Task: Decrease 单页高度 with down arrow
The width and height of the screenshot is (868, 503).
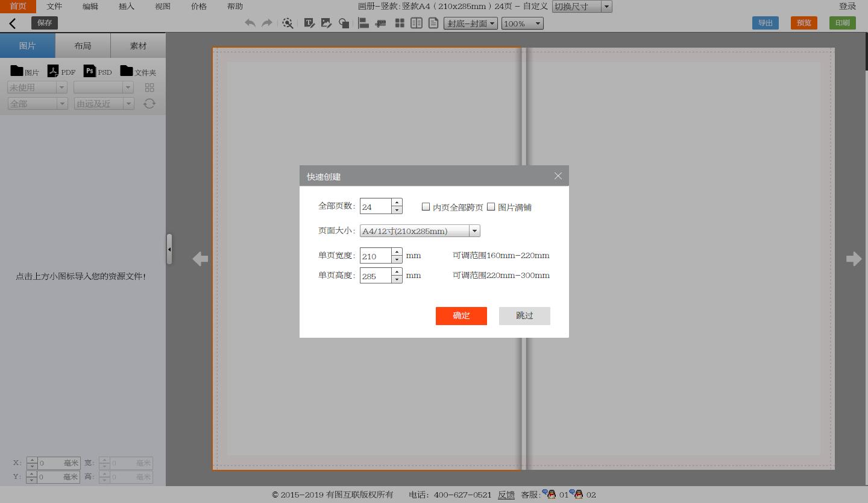Action: (x=397, y=279)
